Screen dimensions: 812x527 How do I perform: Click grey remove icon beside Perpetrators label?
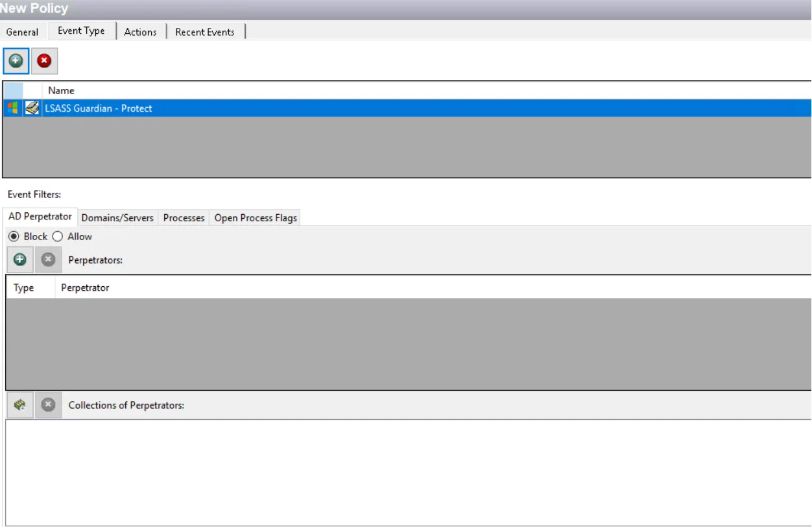[48, 260]
